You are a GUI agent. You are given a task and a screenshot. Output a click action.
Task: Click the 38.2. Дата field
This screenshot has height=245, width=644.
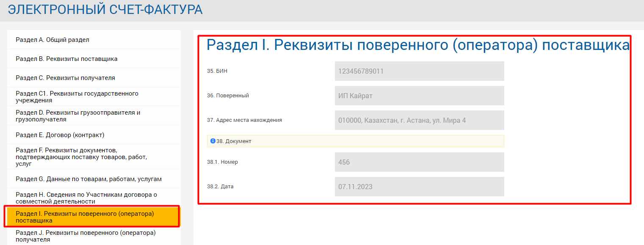tap(419, 187)
